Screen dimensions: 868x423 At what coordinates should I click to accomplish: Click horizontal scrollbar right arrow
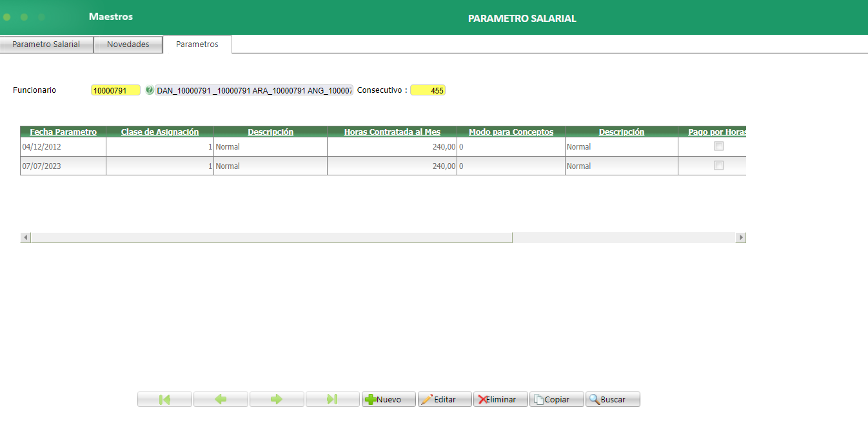pos(741,237)
